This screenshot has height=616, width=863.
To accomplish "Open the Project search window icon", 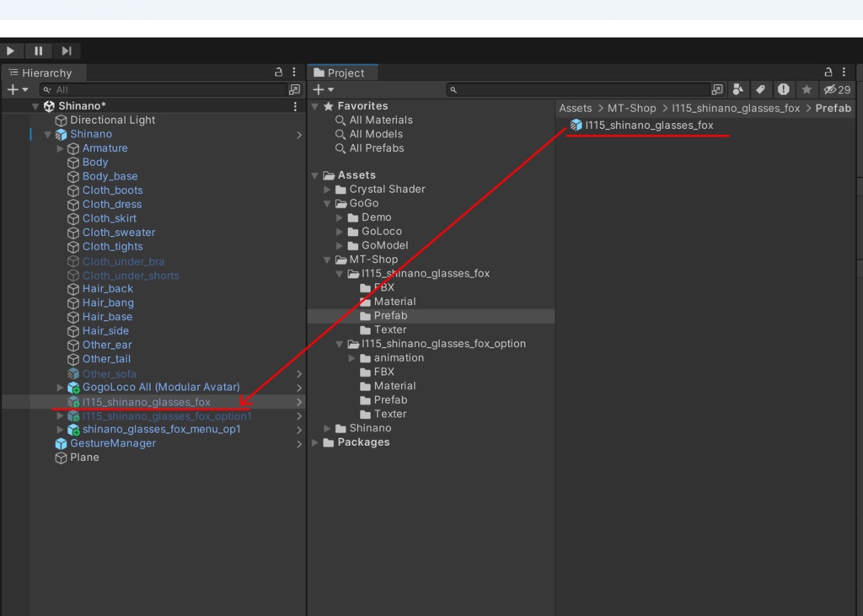I will click(717, 89).
